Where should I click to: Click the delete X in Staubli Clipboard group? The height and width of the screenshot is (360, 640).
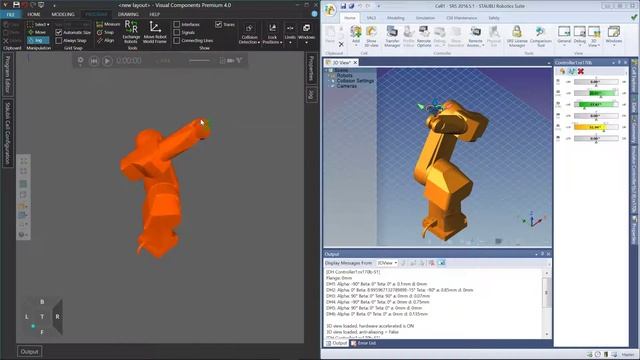point(341,44)
